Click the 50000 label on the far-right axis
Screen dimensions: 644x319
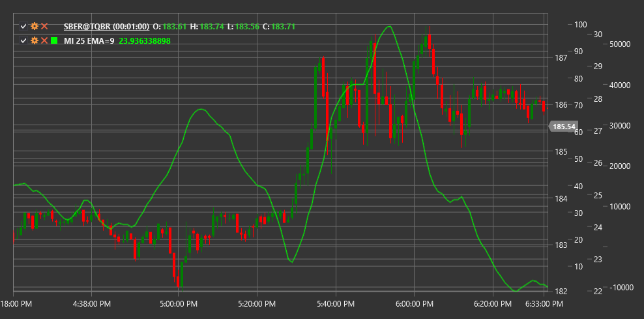click(620, 44)
